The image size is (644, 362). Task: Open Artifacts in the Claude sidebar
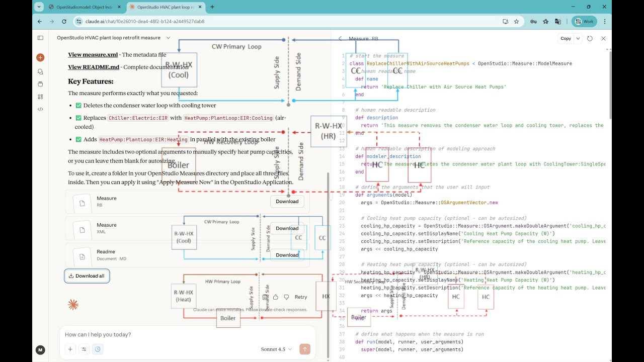(x=40, y=97)
